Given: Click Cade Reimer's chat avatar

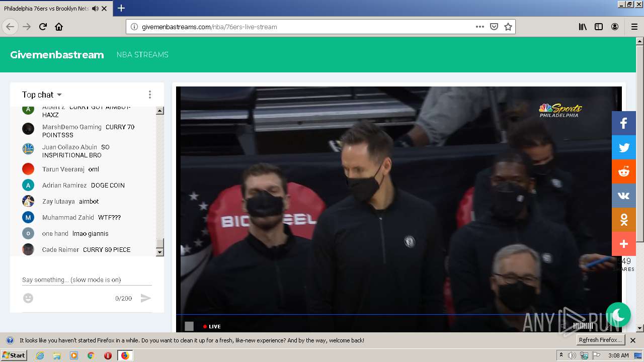Looking at the screenshot, I should 28,249.
